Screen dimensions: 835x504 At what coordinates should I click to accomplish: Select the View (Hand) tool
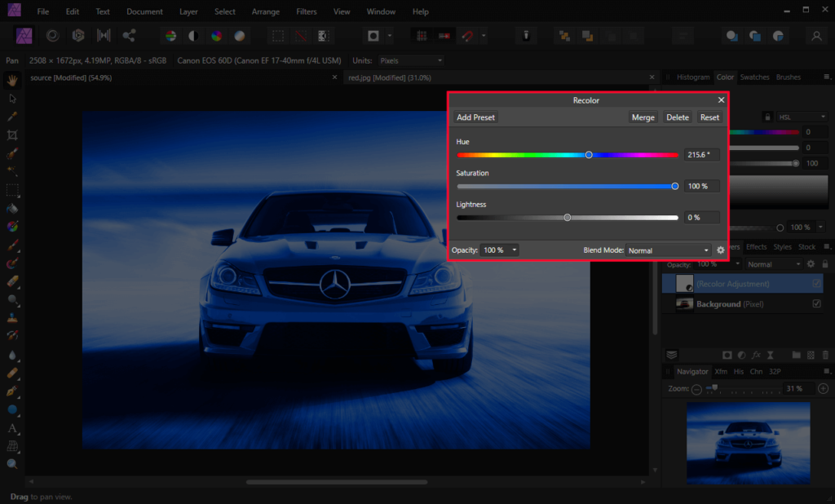12,79
